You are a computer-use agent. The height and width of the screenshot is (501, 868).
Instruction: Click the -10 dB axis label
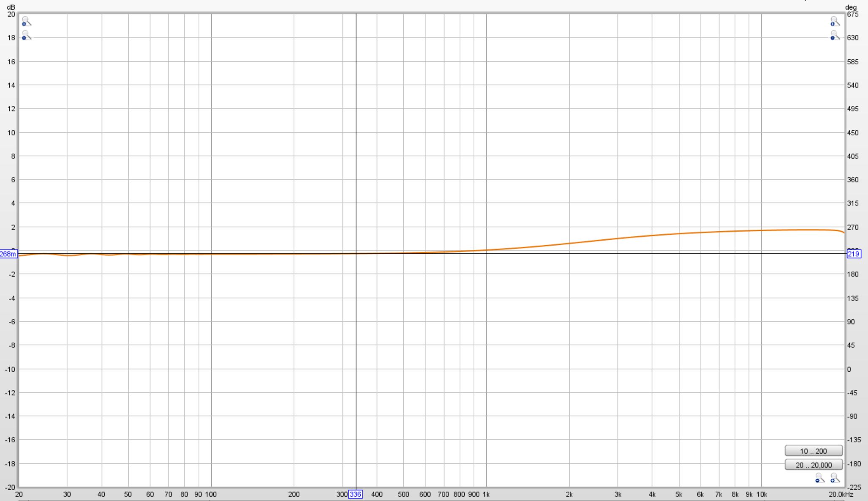pyautogui.click(x=10, y=369)
